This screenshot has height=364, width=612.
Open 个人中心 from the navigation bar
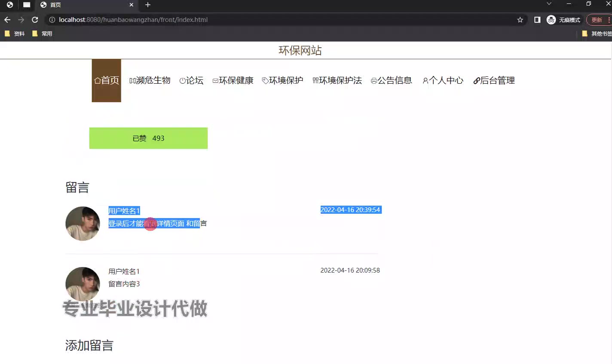pyautogui.click(x=443, y=81)
